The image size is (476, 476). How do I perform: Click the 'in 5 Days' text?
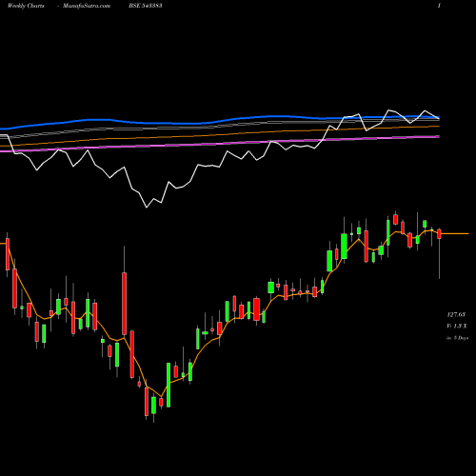pos(457,338)
